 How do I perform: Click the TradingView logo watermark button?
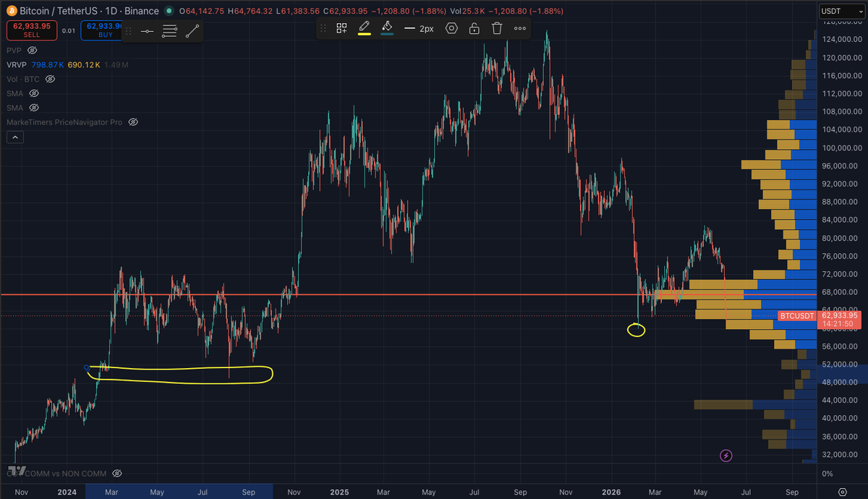click(x=17, y=471)
